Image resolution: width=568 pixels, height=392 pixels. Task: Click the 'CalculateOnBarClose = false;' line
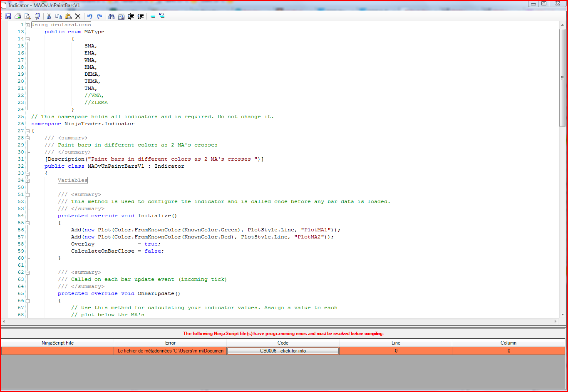pos(117,251)
